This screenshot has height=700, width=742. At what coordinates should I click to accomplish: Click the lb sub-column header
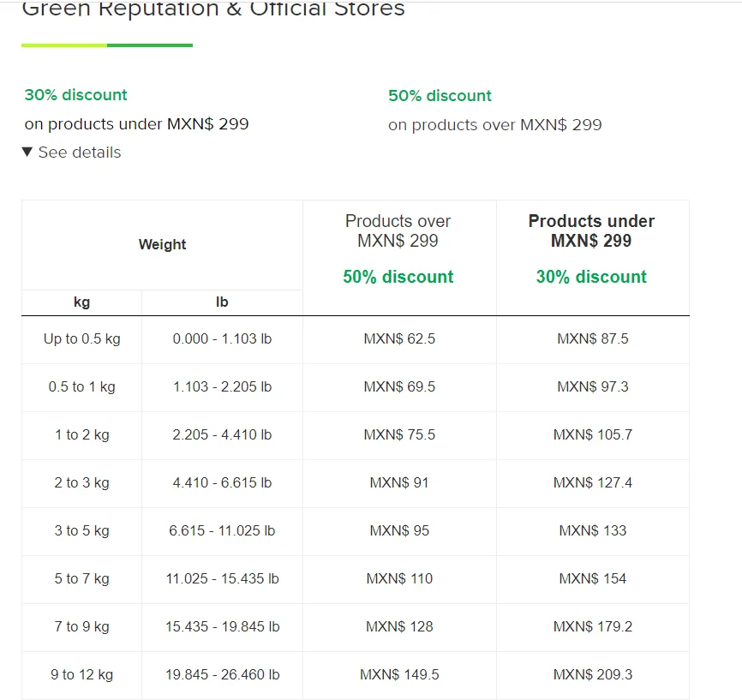click(222, 302)
